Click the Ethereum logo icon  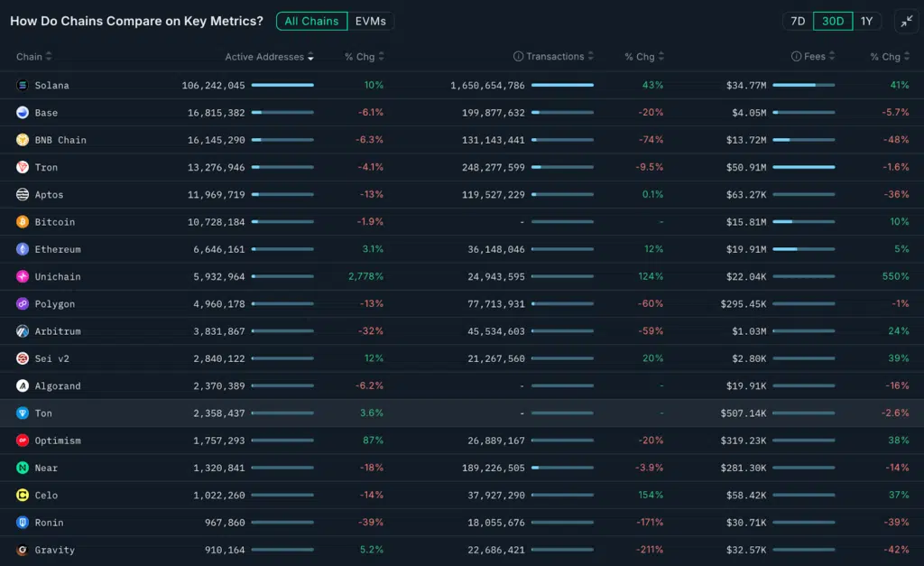click(x=23, y=249)
